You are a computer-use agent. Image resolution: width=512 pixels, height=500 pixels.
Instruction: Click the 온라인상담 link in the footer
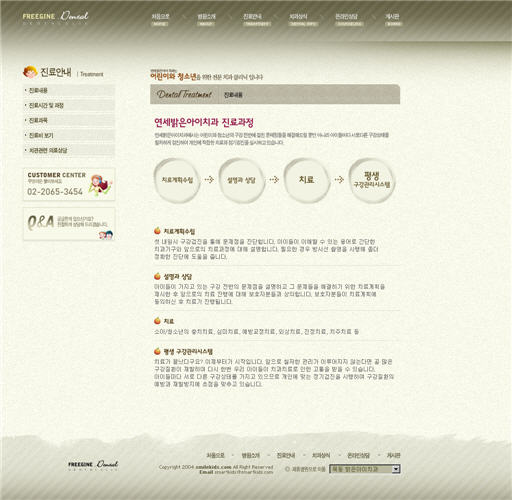pos(358,455)
